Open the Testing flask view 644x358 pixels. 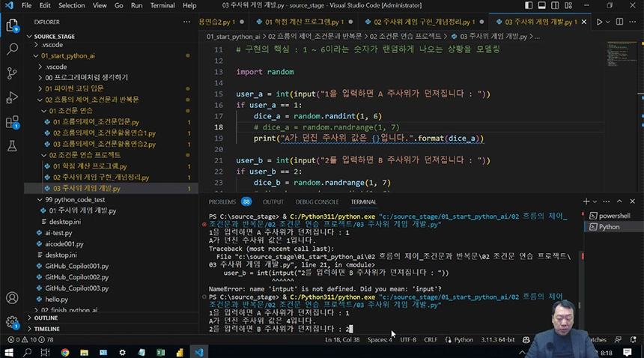[12, 147]
